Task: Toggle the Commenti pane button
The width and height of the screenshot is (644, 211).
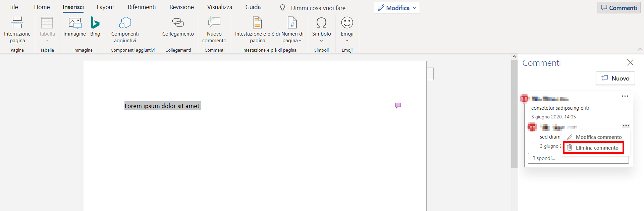Action: pyautogui.click(x=619, y=8)
